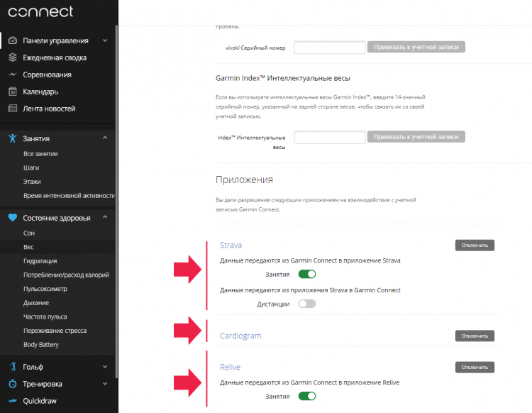Disconnect Relive with Отключить button
Screen dimensions: 532x413
[475, 367]
